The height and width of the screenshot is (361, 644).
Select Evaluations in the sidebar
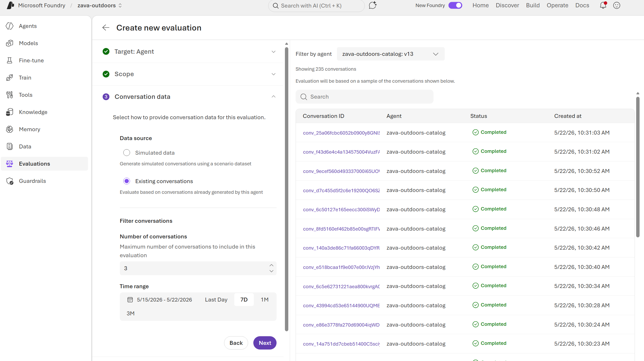(44, 164)
